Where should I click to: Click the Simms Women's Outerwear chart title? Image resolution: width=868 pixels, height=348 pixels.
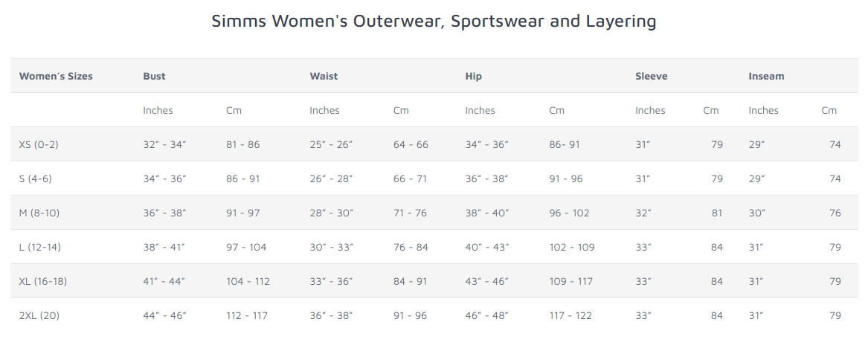click(x=434, y=21)
